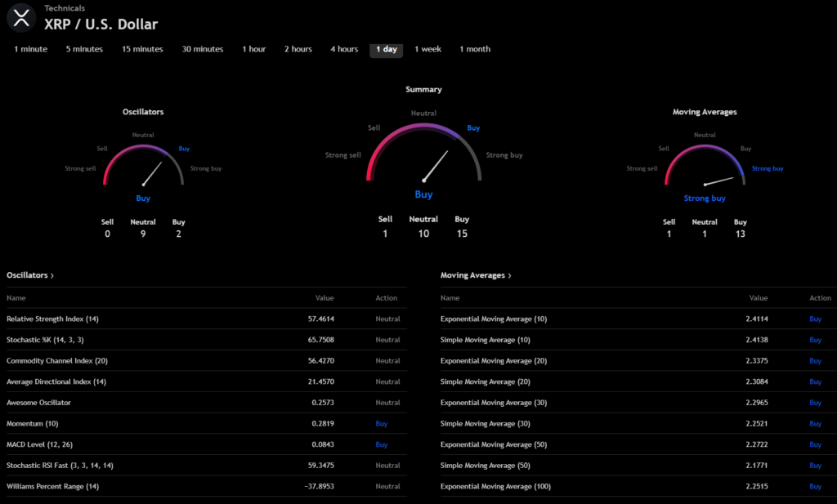Select the 5 minutes timeframe tab
This screenshot has height=504, width=837.
[x=84, y=49]
